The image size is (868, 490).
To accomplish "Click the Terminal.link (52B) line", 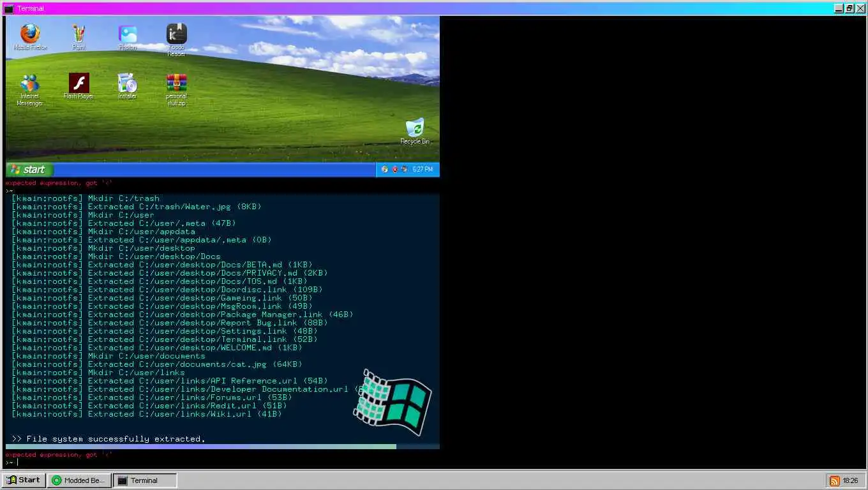I will point(165,339).
